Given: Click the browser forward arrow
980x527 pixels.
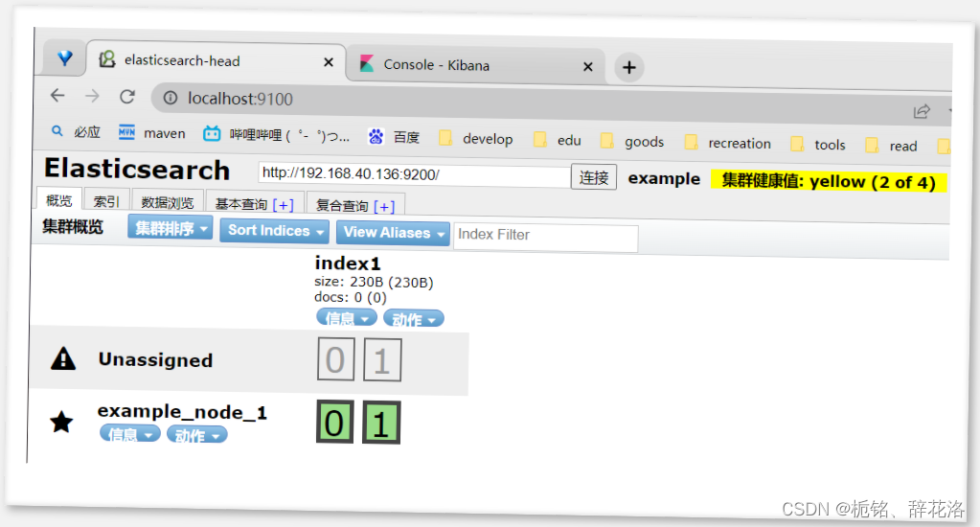Looking at the screenshot, I should coord(92,96).
